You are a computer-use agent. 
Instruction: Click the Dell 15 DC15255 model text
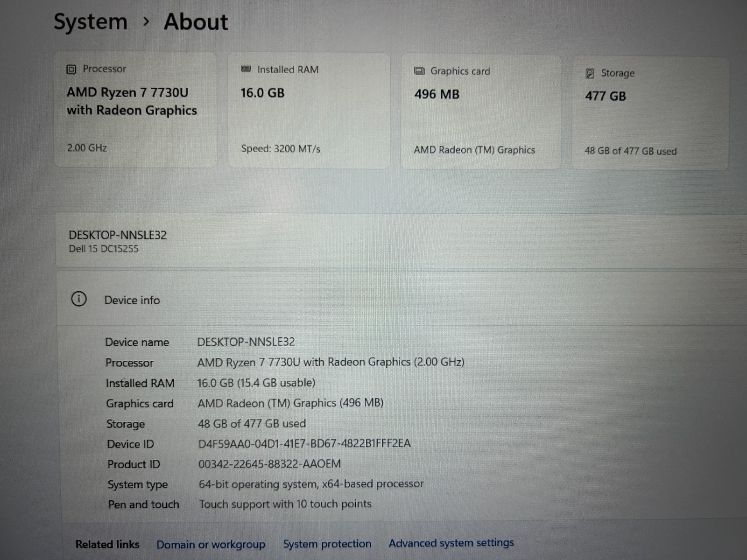(x=104, y=249)
